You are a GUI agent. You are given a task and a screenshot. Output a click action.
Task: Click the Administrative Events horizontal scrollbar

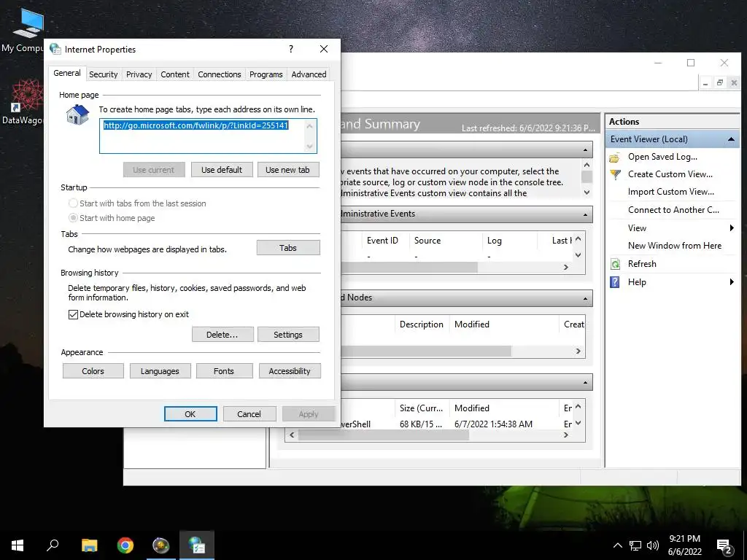click(409, 267)
